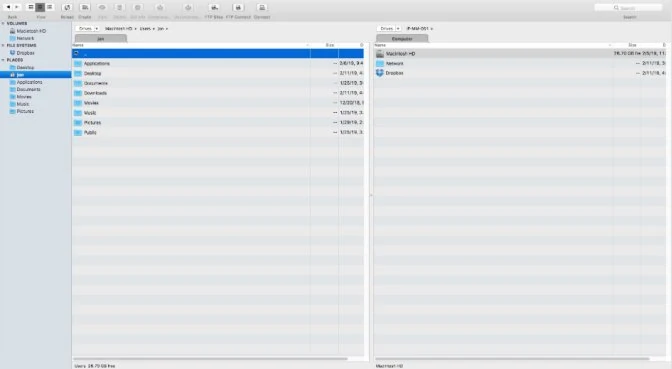Select Music folder in left pane

point(218,113)
